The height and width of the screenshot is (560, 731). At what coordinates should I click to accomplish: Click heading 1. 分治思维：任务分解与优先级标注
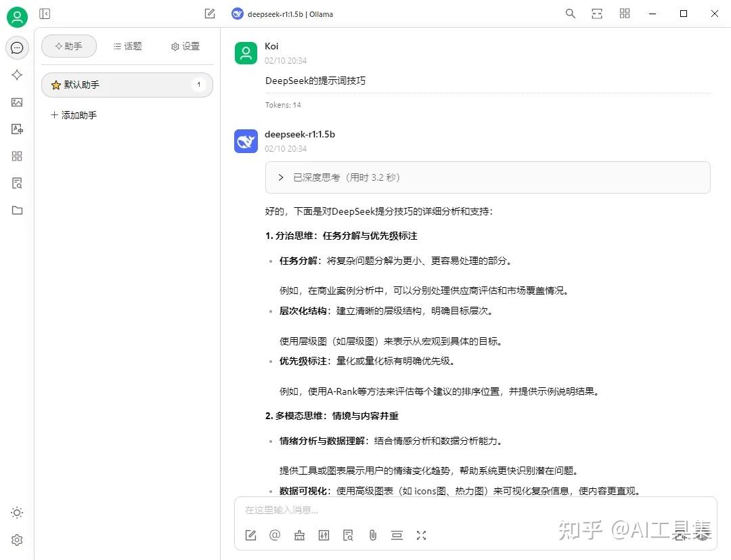pyautogui.click(x=341, y=236)
